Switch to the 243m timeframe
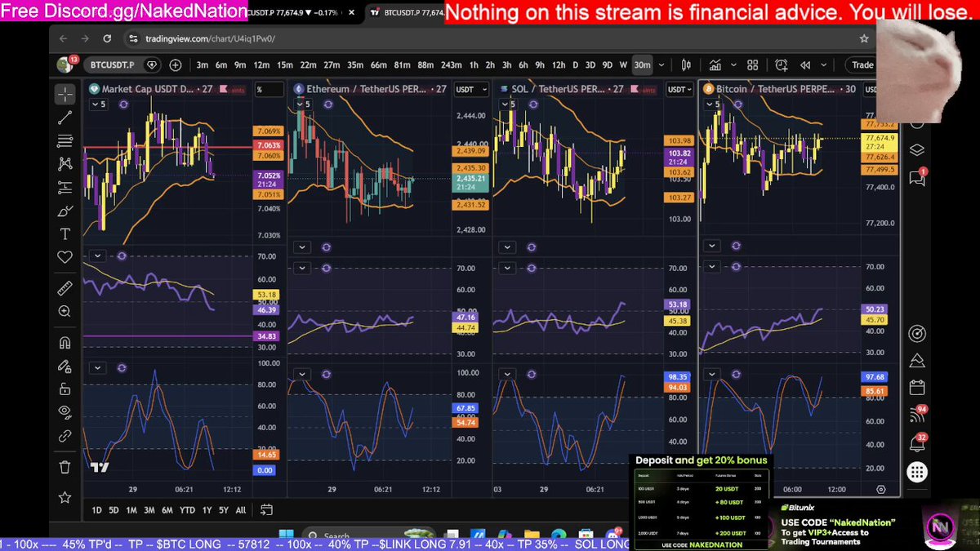Image resolution: width=980 pixels, height=551 pixels. click(451, 65)
